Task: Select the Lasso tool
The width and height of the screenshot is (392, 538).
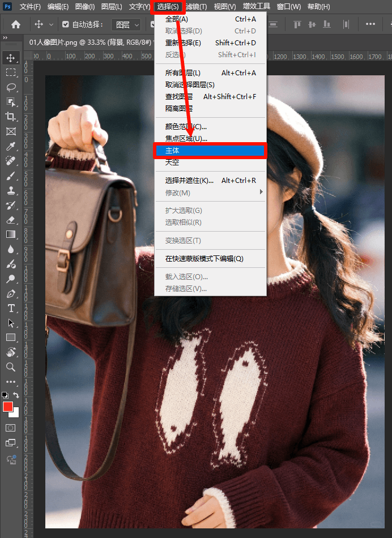Action: click(11, 87)
